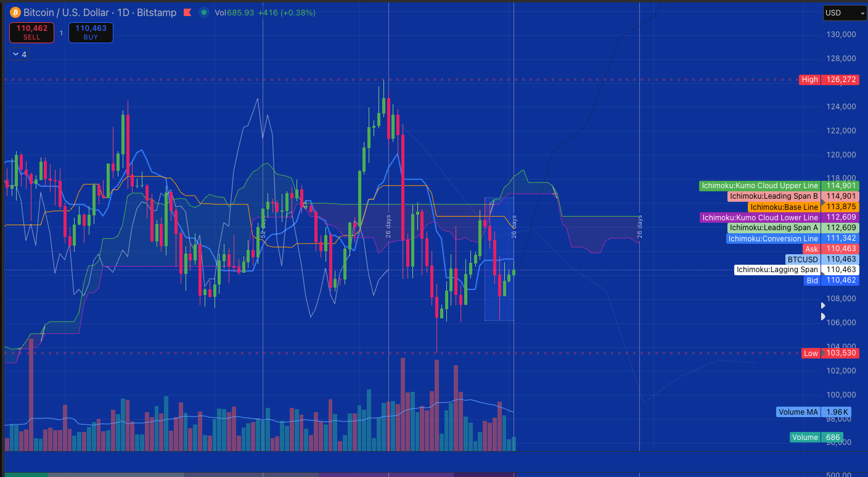Click the red Low label tag
This screenshot has width=868, height=477.
[811, 354]
